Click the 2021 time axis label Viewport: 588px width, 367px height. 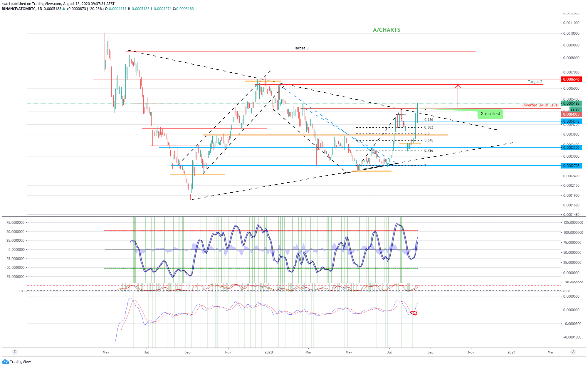coord(511,352)
